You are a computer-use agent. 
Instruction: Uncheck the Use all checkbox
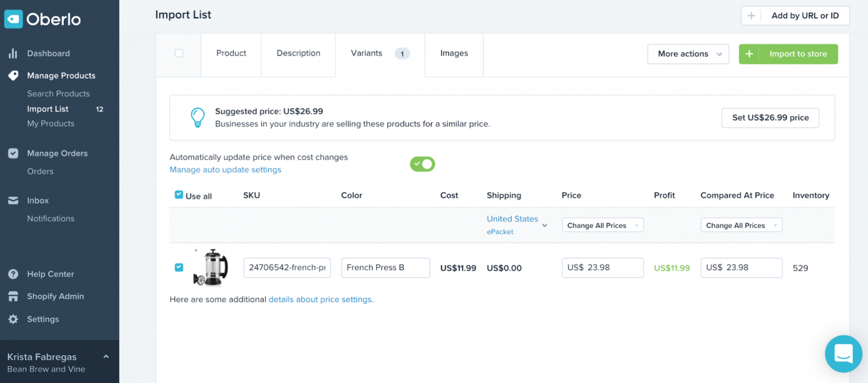(x=179, y=195)
